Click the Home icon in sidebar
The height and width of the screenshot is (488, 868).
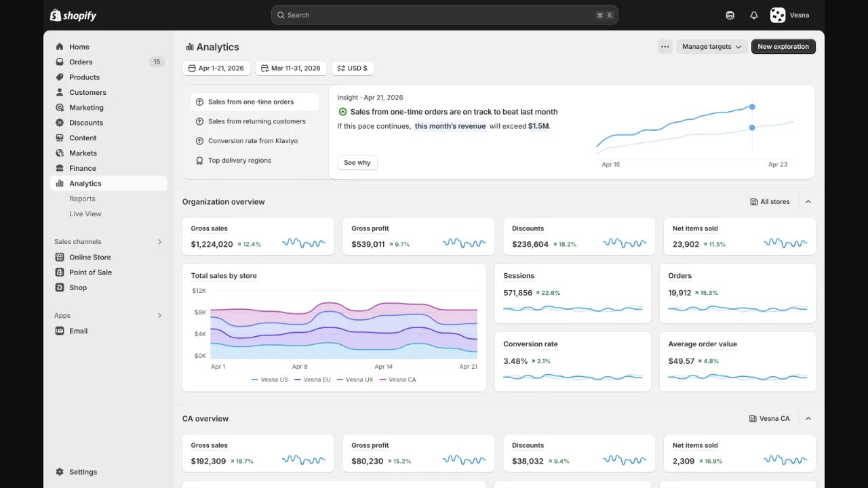coord(60,47)
